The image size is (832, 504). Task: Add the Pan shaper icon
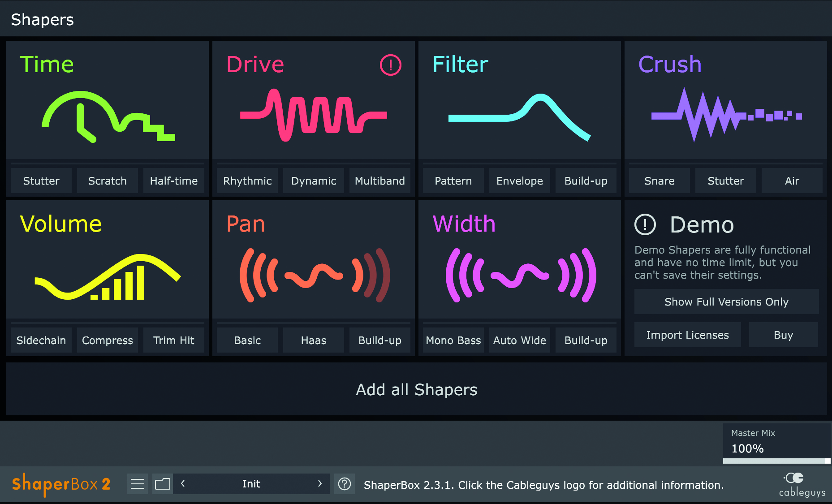click(315, 275)
